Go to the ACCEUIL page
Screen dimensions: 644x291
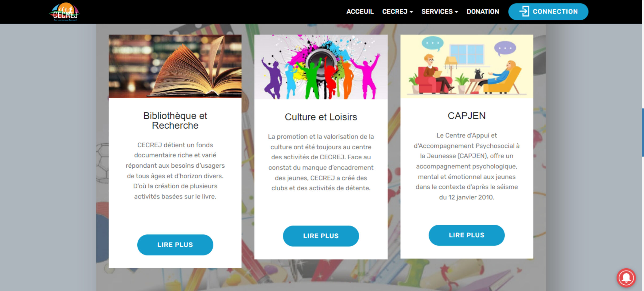click(x=360, y=11)
